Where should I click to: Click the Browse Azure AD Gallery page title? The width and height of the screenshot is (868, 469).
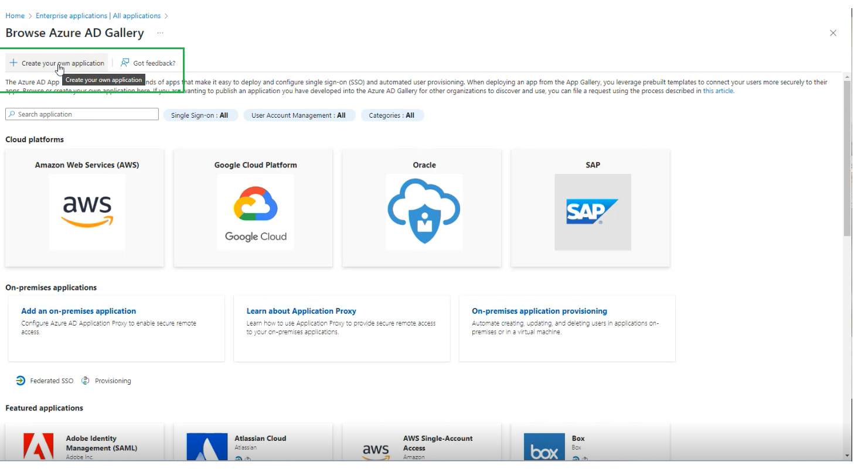[74, 33]
